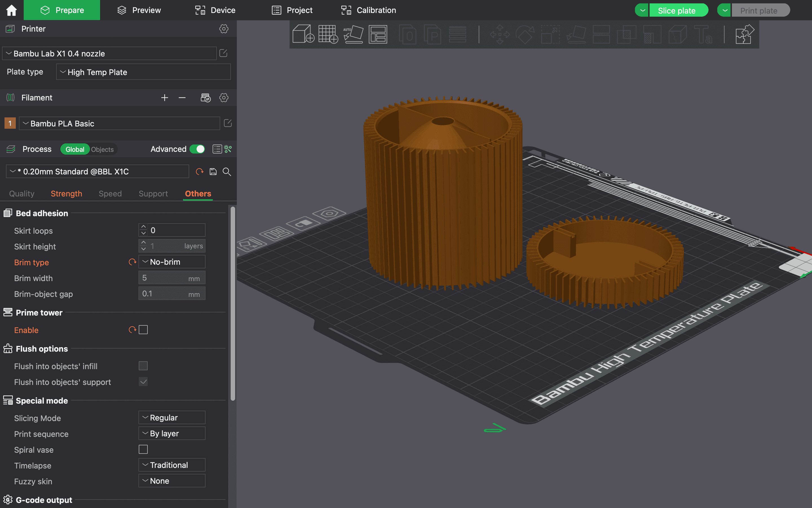812x508 pixels.
Task: Open the Project tab
Action: [x=292, y=10]
